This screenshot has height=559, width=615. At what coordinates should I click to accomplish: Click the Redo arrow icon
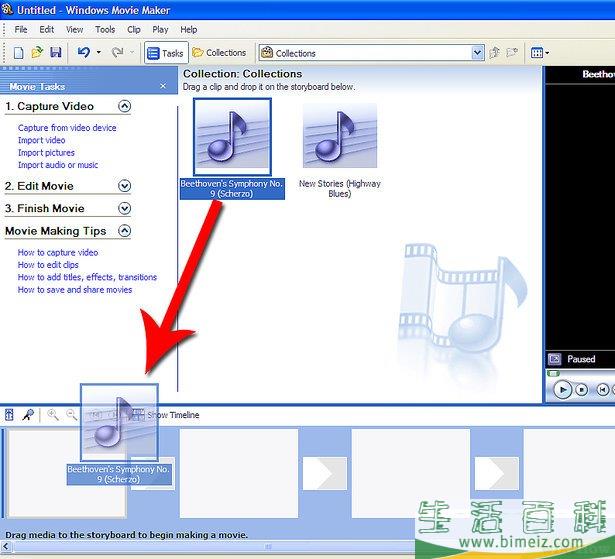pyautogui.click(x=117, y=52)
